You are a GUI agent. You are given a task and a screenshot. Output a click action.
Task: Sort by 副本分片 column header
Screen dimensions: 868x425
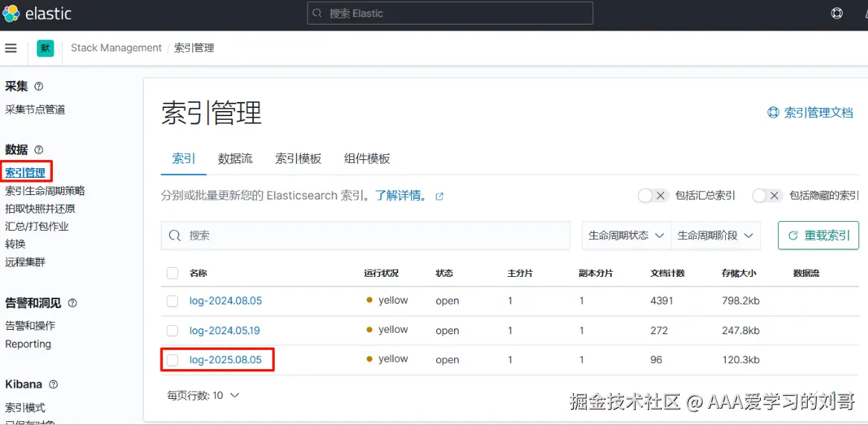point(596,273)
